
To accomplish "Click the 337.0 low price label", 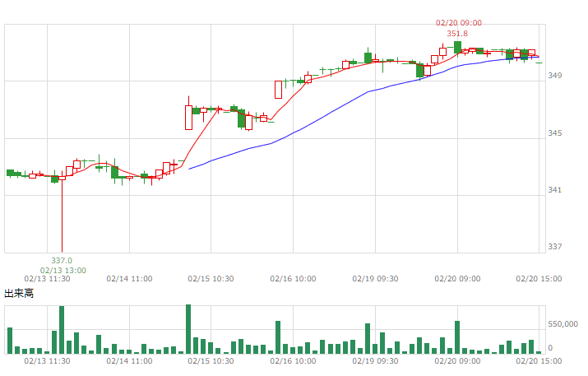I will point(62,261).
